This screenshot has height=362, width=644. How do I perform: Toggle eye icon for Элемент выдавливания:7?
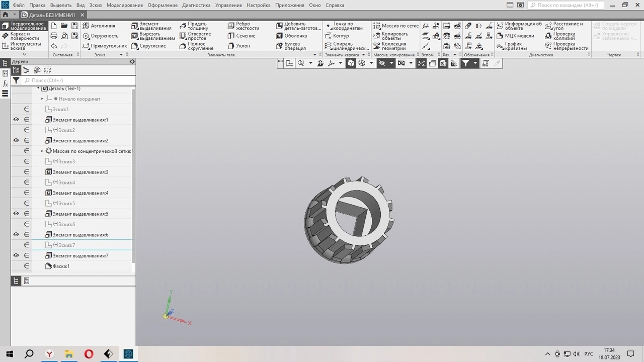pos(16,255)
